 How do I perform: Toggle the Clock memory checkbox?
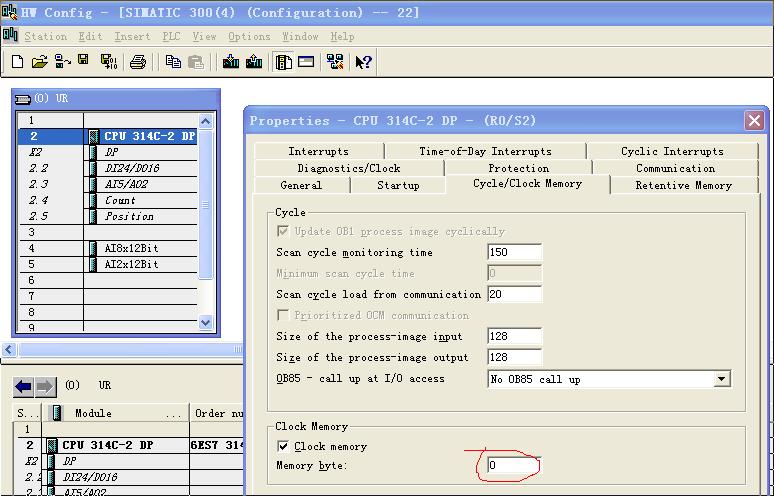(x=283, y=446)
